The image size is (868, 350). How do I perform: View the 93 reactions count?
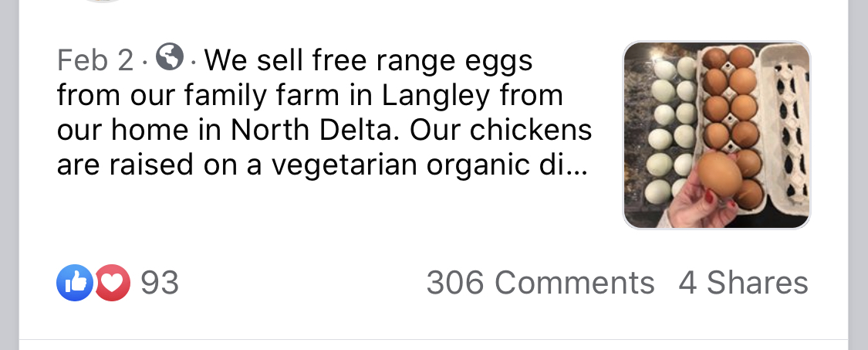(160, 283)
